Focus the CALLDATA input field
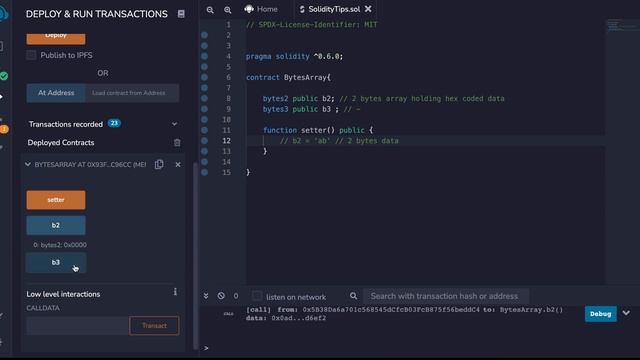Screen dimensions: 640x360 point(78,326)
